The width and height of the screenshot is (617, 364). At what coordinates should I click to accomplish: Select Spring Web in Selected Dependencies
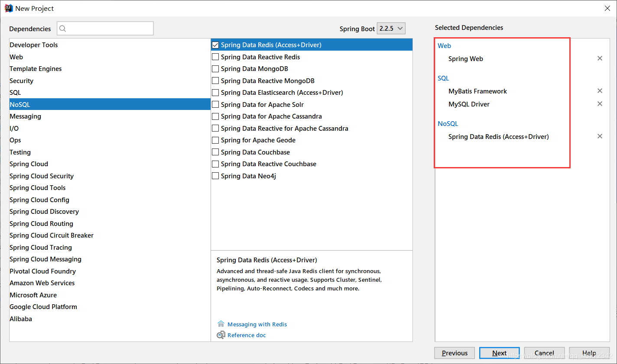465,59
